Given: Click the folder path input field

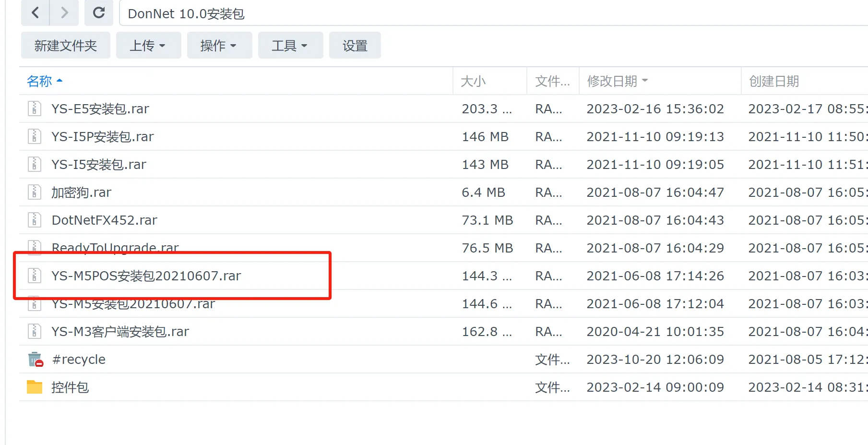Looking at the screenshot, I should 480,13.
